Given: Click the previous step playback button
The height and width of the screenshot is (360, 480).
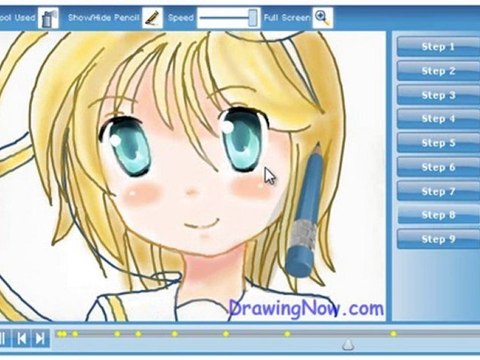Looking at the screenshot, I should [x=22, y=339].
